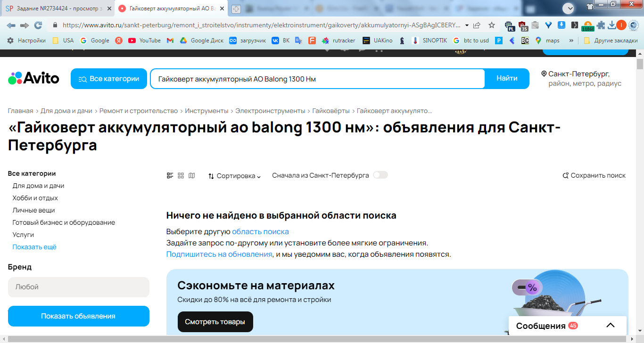
Task: Open the blue P bookmark icon
Action: pos(499,41)
